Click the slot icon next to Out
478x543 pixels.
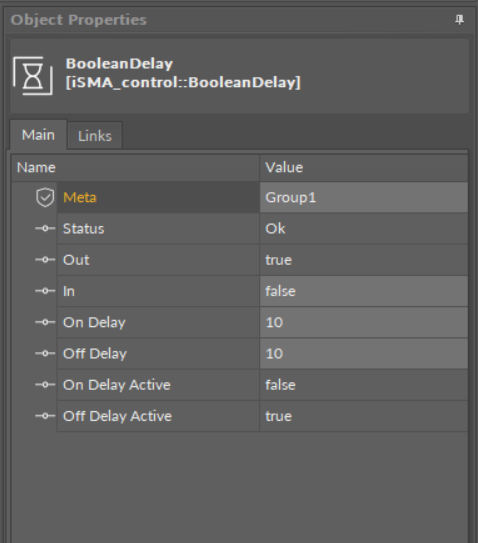[45, 260]
